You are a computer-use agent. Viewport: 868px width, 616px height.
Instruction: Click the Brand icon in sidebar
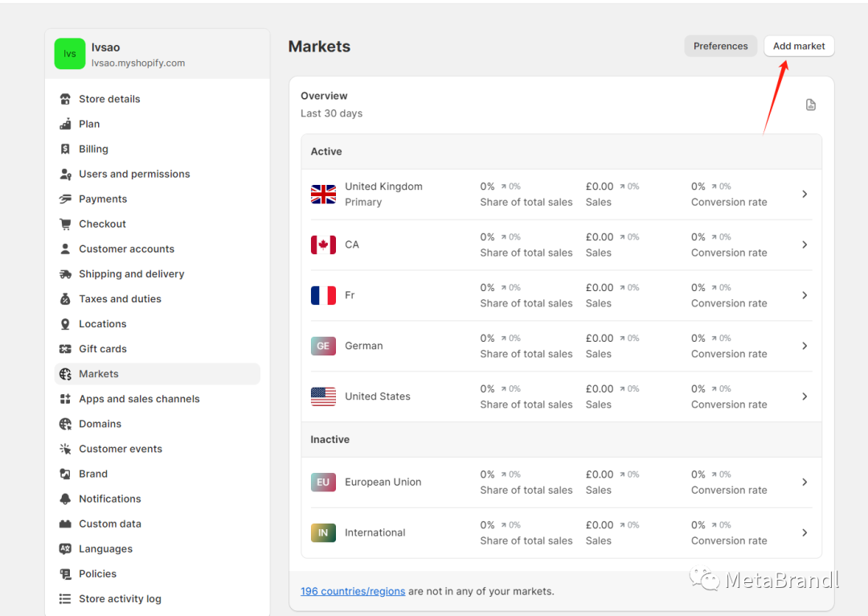[65, 474]
